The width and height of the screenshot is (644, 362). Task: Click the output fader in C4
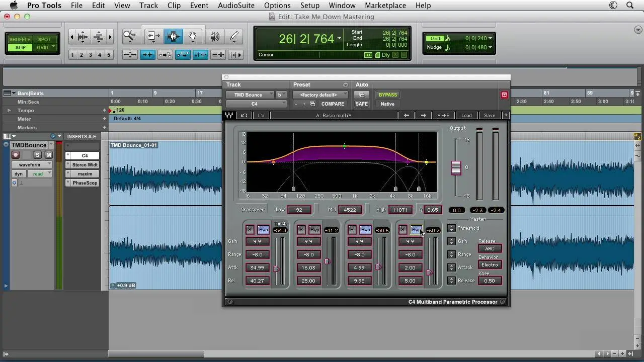coord(456,168)
